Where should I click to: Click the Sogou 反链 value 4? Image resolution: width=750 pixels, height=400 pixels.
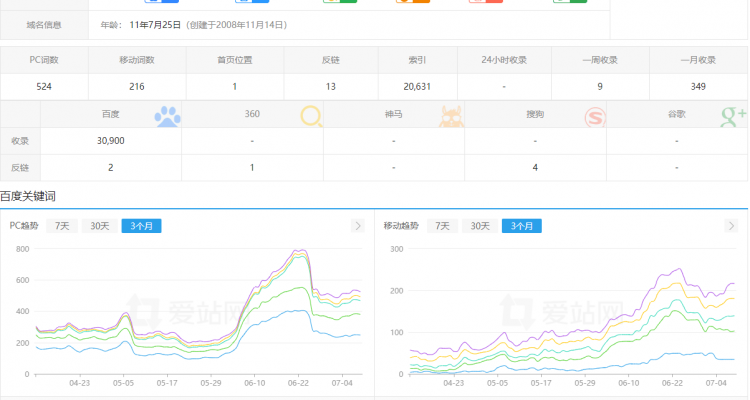click(x=535, y=167)
